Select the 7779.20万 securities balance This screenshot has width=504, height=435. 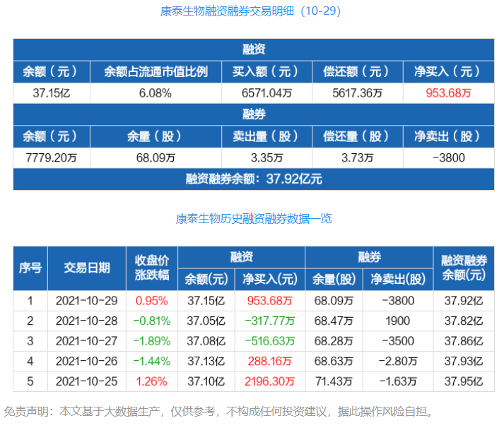[x=52, y=157]
